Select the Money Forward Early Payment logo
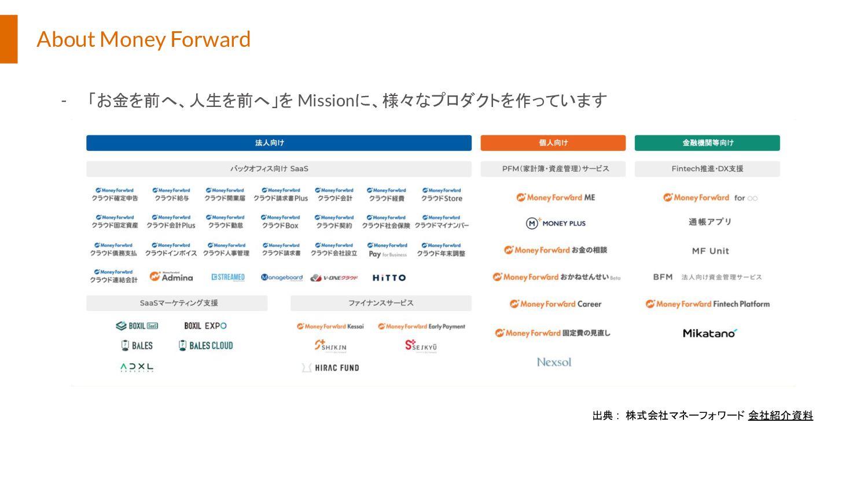The height and width of the screenshot is (488, 868). [x=422, y=326]
